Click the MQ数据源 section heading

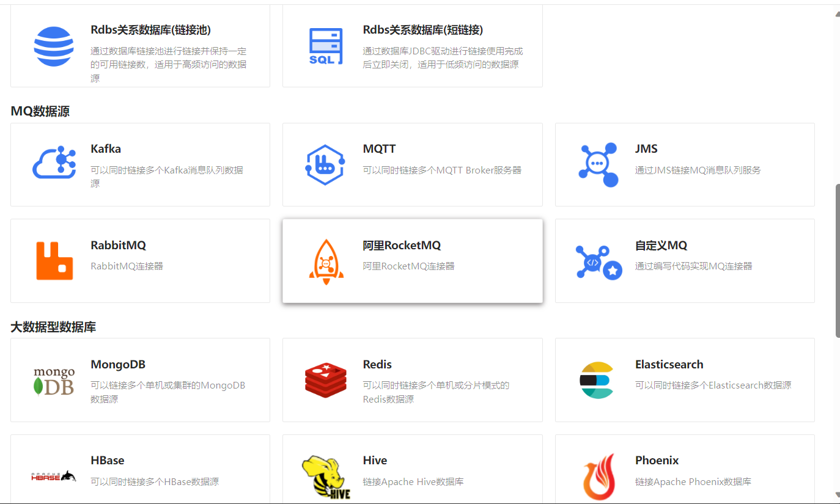pyautogui.click(x=40, y=111)
